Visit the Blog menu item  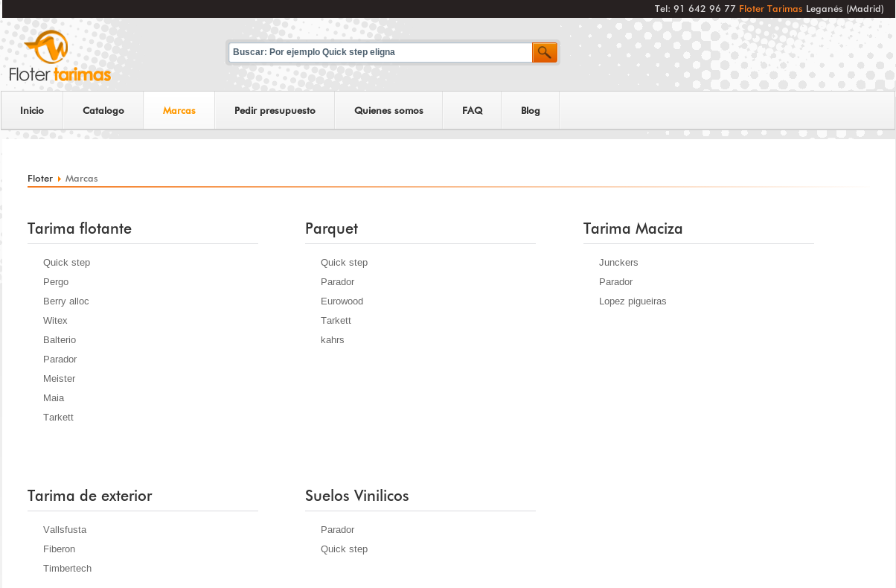[531, 110]
